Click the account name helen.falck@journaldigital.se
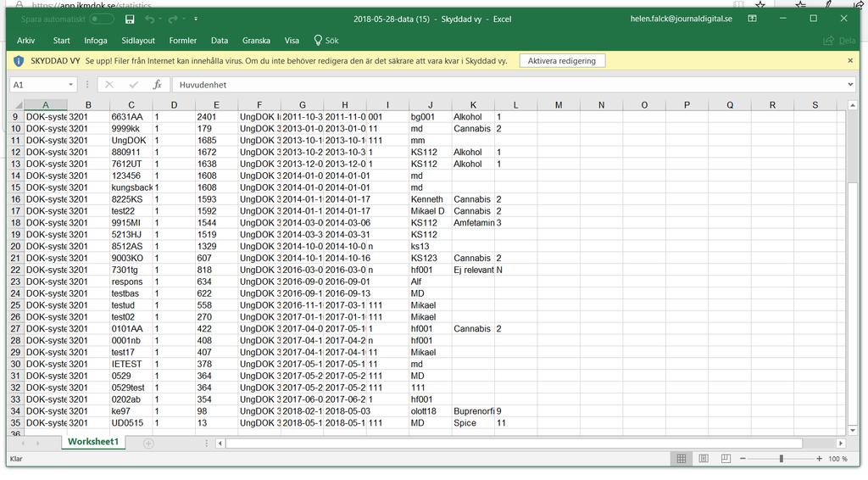The width and height of the screenshot is (868, 480). (x=681, y=19)
